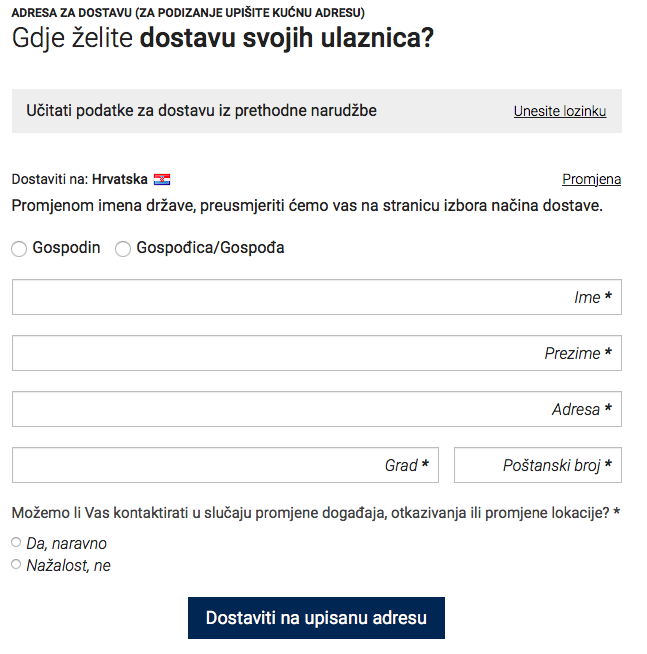Click the Promjena link to change country
This screenshot has width=647, height=654.
[591, 180]
